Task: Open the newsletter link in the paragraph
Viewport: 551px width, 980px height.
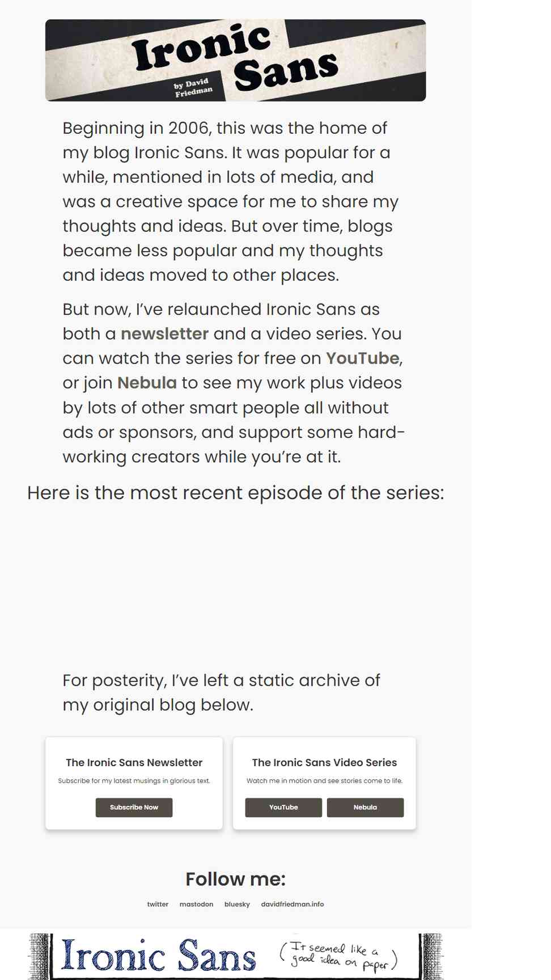Action: pos(164,333)
